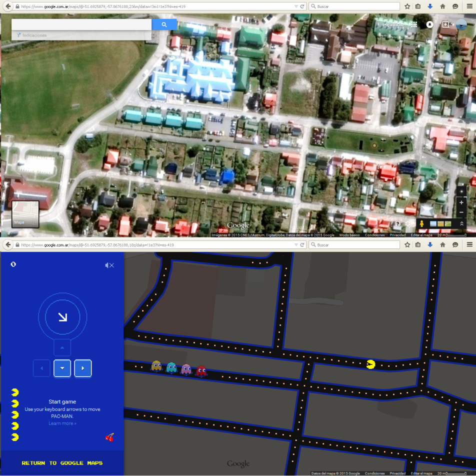Zoom in with the plus map button

(x=461, y=202)
